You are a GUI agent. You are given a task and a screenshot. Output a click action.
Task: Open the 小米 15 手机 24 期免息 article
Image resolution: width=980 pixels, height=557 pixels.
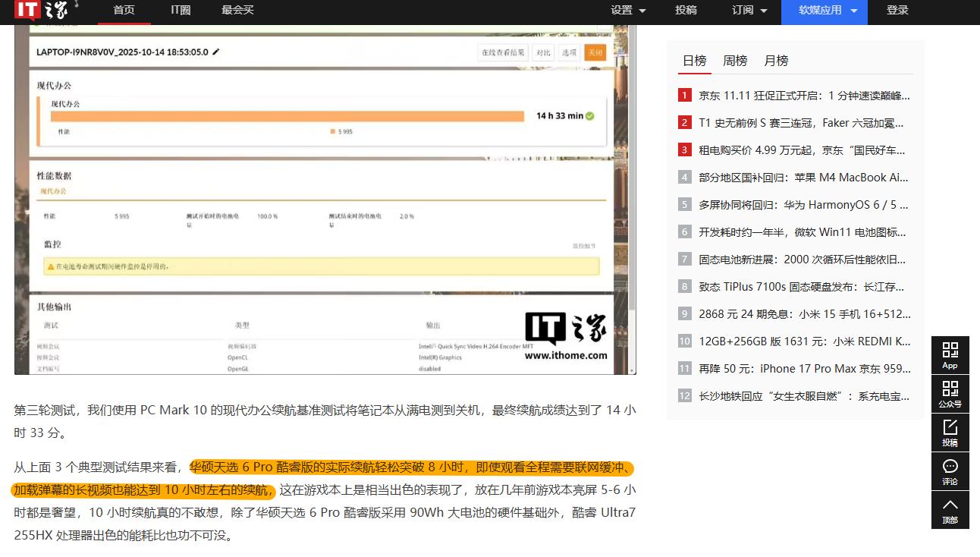[x=805, y=314]
